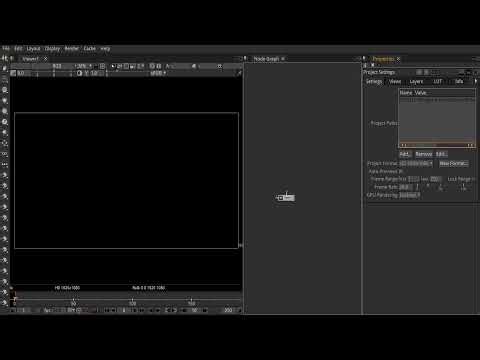Image resolution: width=480 pixels, height=360 pixels.
Task: Select the Viewer1 tab
Action: 30,59
